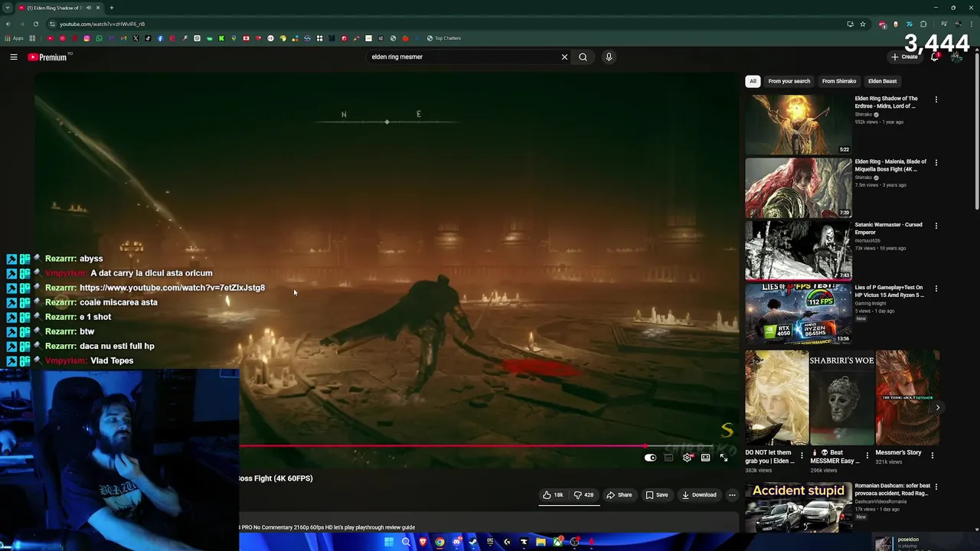This screenshot has height=551, width=980.
Task: Select the Elden Beast chip
Action: tap(882, 81)
